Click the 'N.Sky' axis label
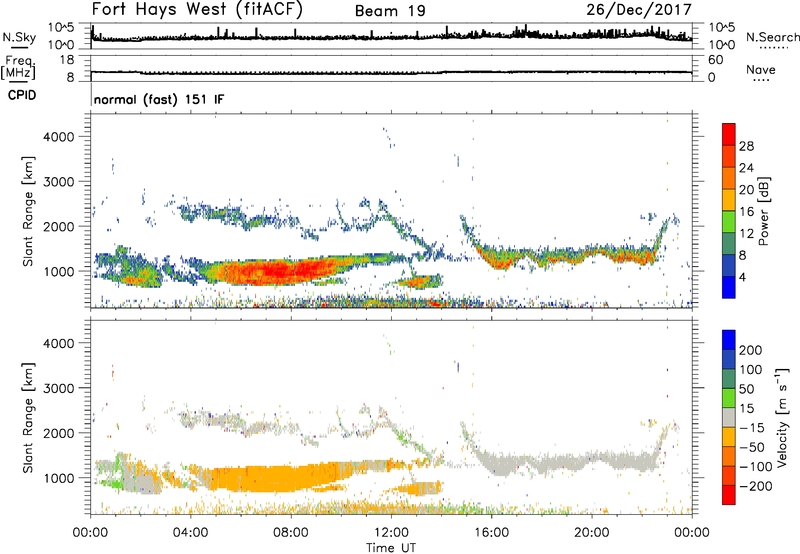The width and height of the screenshot is (800, 554). [19, 37]
